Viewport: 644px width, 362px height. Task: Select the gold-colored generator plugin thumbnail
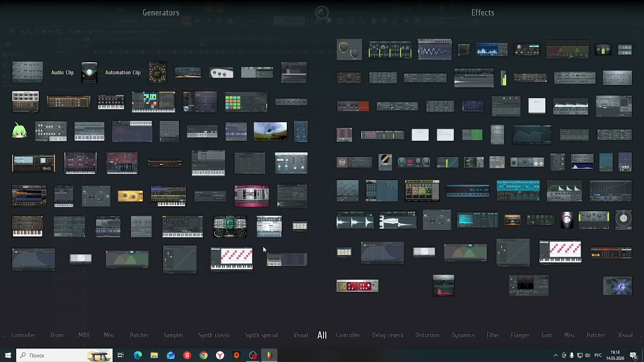[x=130, y=196]
